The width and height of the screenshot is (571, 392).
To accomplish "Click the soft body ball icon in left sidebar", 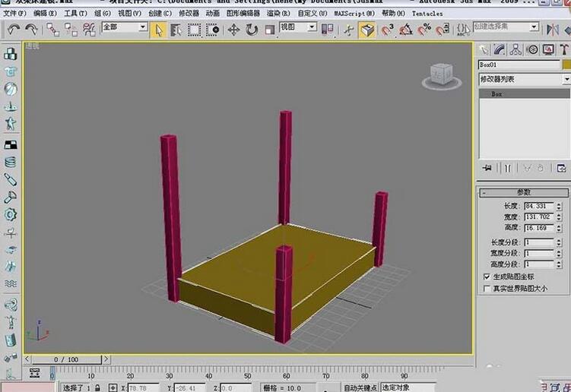I will [x=11, y=89].
